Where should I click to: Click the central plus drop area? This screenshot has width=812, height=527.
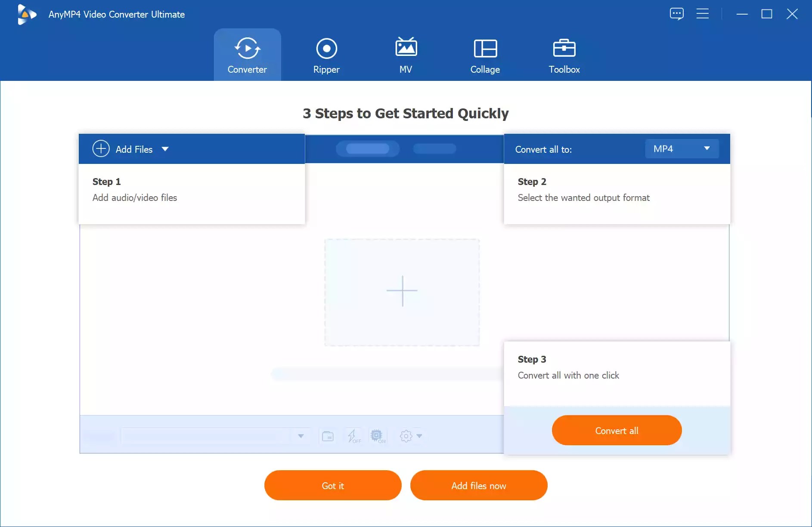(x=402, y=291)
